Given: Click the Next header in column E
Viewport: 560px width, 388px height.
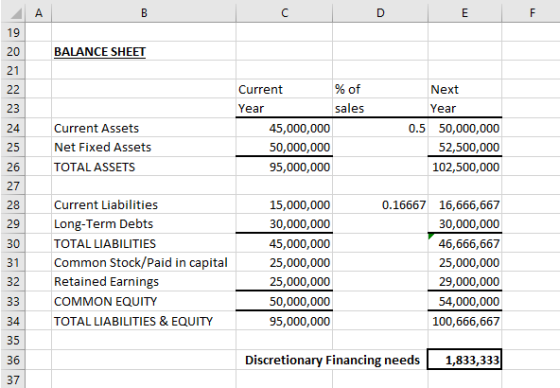Looking at the screenshot, I should tap(465, 89).
